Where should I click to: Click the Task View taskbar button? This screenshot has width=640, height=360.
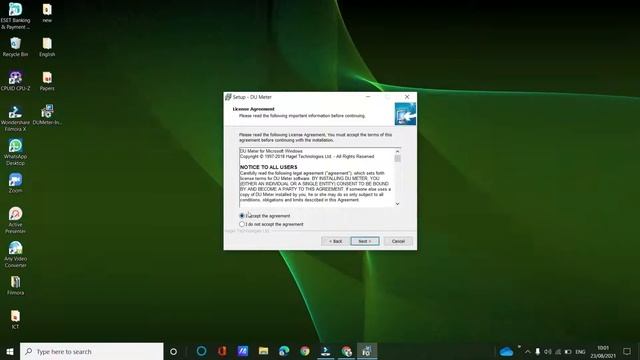173,351
